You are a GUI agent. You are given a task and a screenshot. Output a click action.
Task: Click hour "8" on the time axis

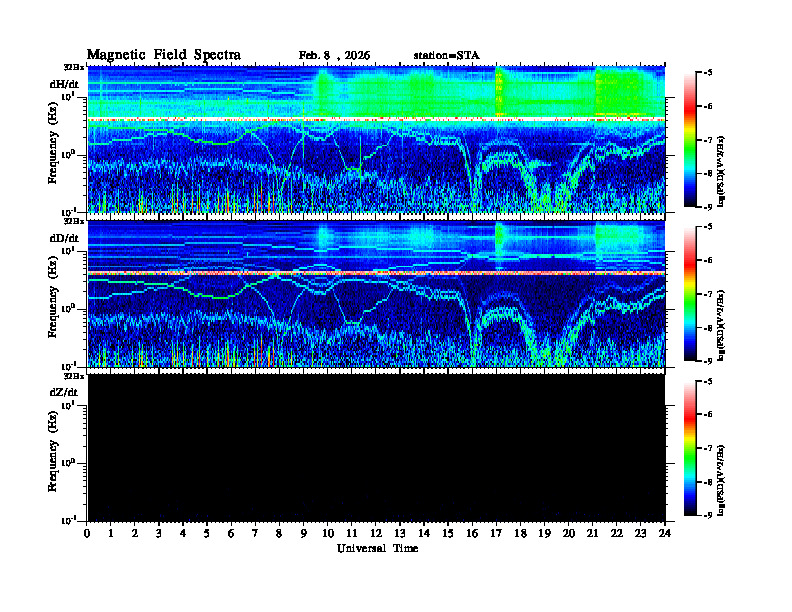pyautogui.click(x=279, y=534)
